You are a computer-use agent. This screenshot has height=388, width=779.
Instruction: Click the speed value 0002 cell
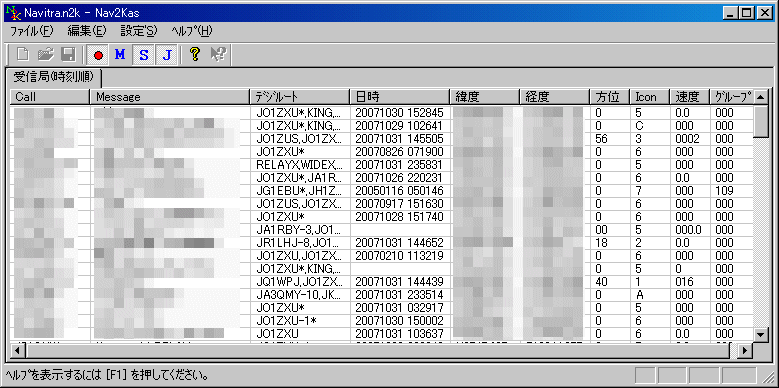coord(690,139)
